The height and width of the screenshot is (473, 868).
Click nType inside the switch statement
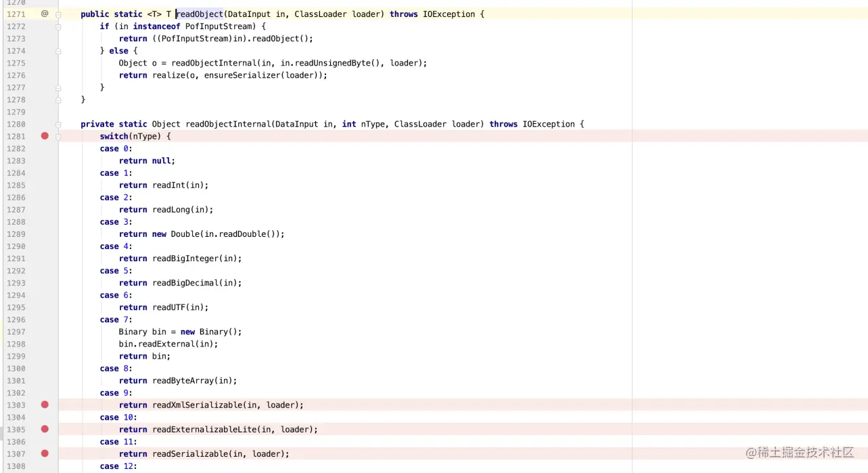point(145,136)
